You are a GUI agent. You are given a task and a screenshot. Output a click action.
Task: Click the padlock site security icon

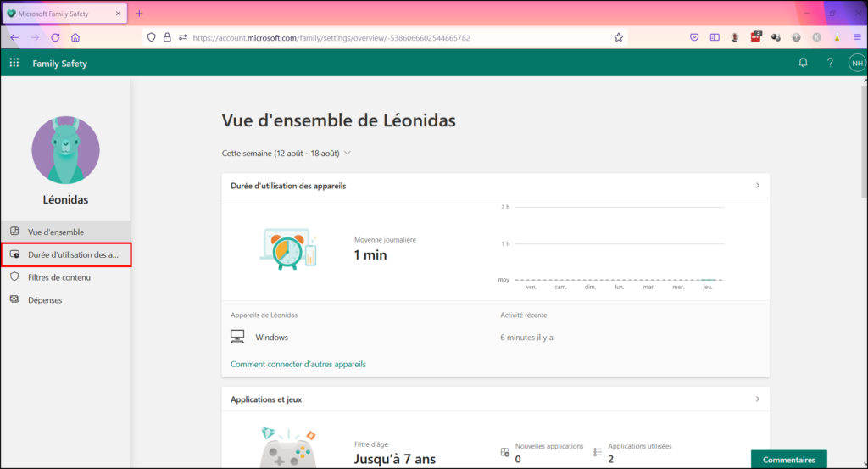[167, 37]
